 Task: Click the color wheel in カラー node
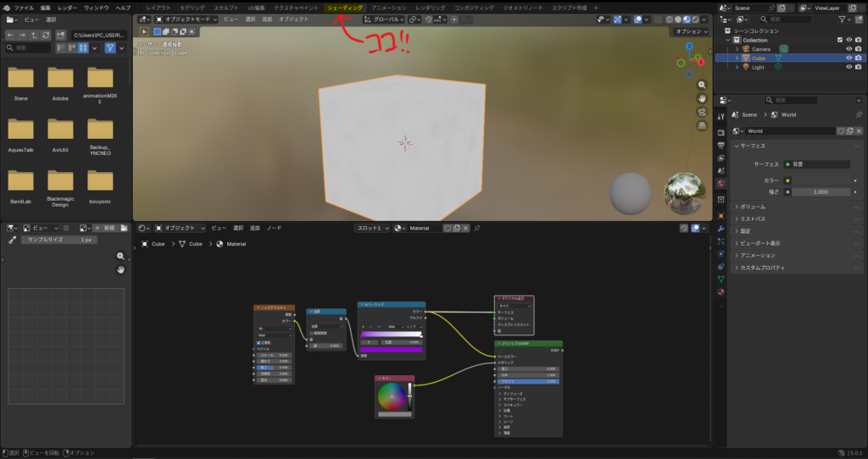[391, 396]
